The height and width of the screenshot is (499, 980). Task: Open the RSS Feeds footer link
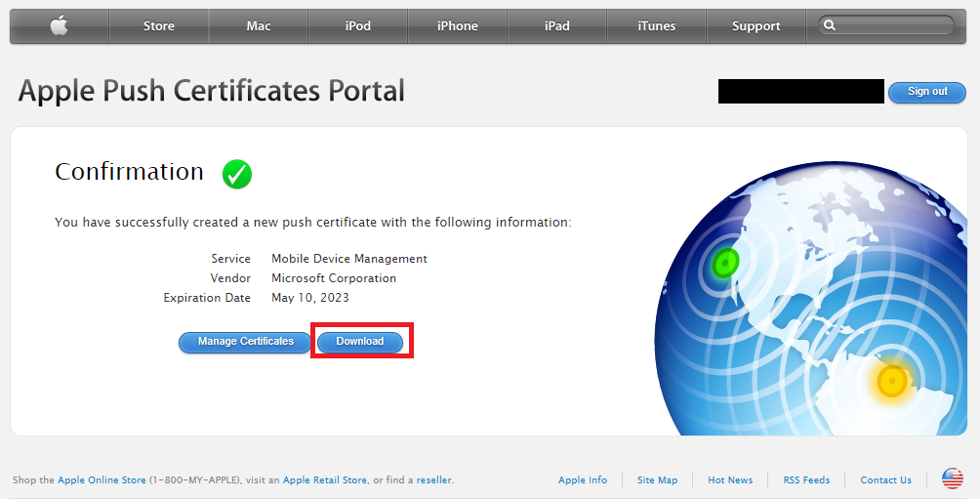click(806, 480)
